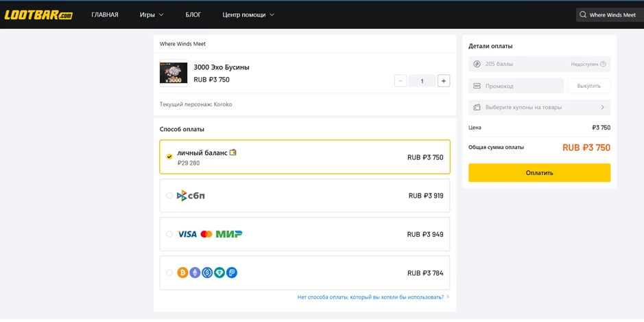Open the БЛОГ page

pyautogui.click(x=193, y=15)
